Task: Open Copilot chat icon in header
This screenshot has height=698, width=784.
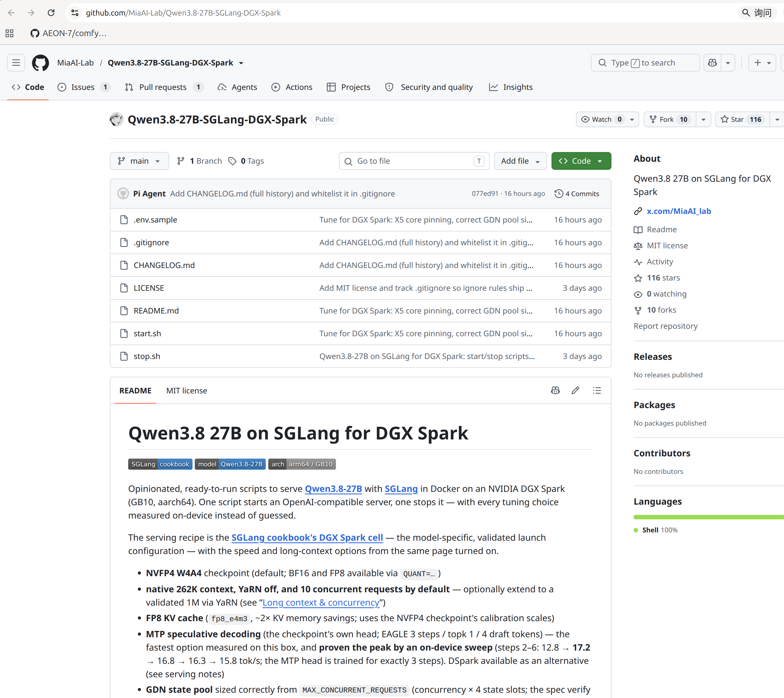Action: 712,62
